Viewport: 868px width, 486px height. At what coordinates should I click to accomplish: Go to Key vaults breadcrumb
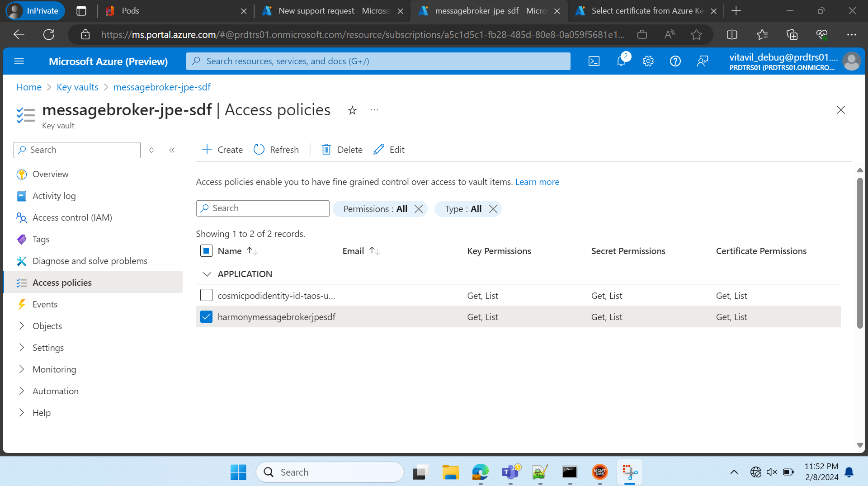pyautogui.click(x=77, y=87)
